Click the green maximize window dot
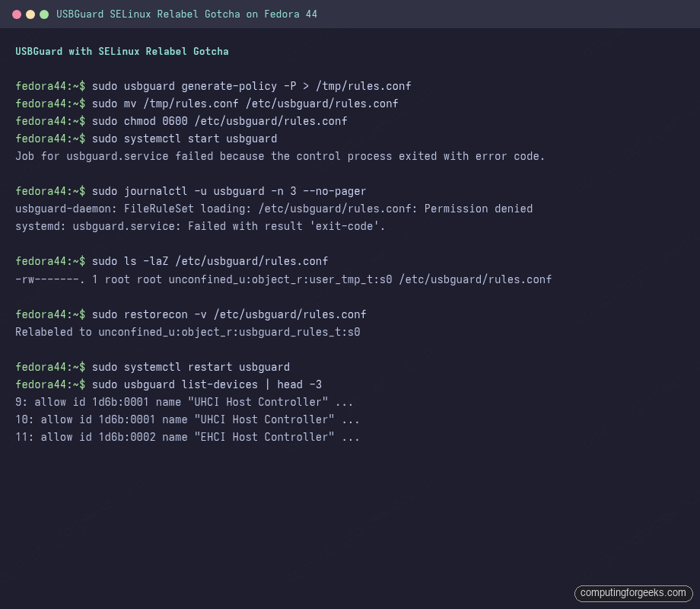This screenshot has height=609, width=700. [x=44, y=14]
